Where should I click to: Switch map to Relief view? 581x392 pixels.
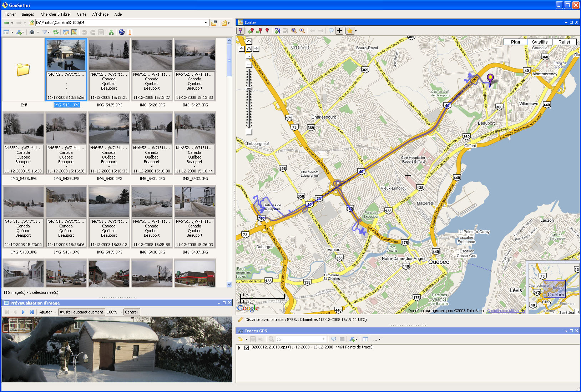pyautogui.click(x=564, y=42)
